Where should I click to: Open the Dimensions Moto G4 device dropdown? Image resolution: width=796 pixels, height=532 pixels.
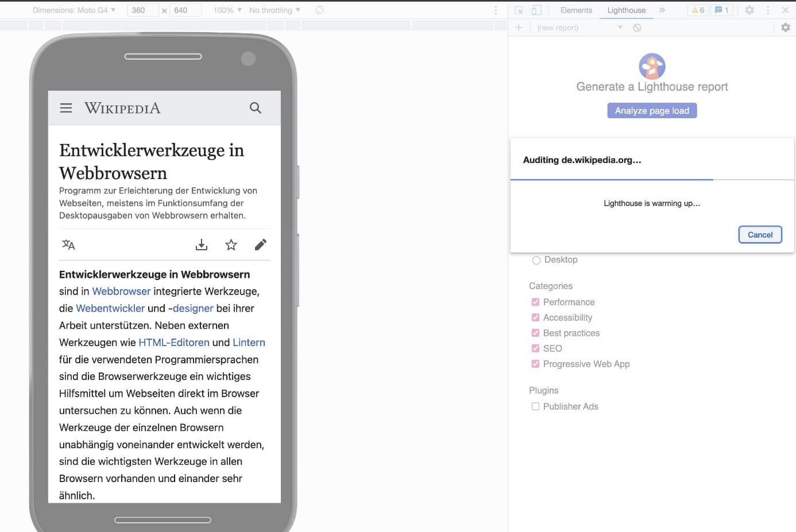[x=74, y=10]
